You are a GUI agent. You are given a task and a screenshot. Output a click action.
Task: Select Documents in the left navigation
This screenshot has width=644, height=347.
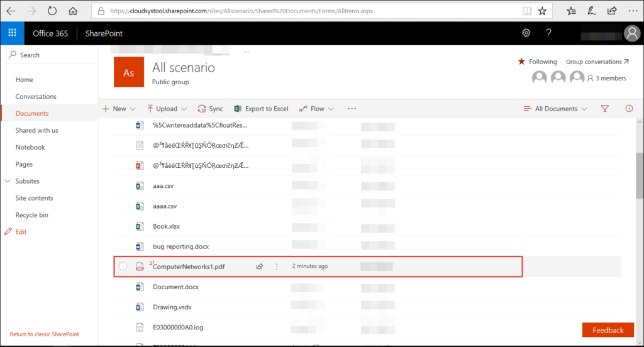click(x=32, y=113)
